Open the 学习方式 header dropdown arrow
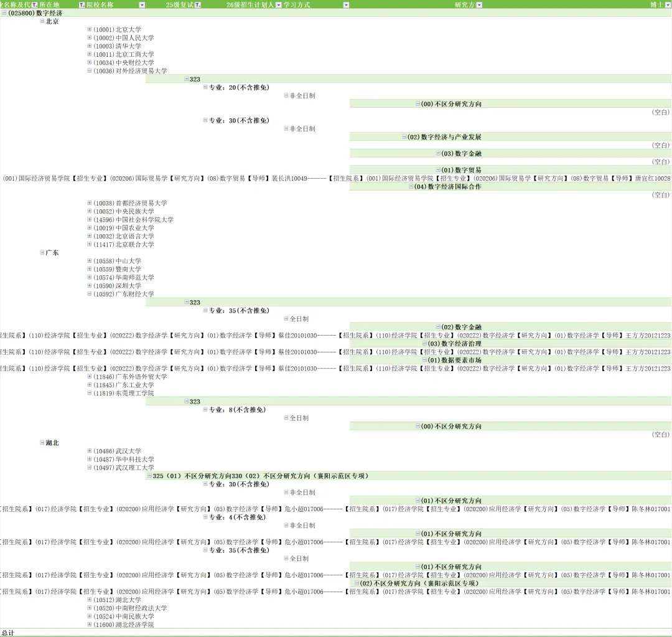This screenshot has height=637, width=672. [347, 5]
